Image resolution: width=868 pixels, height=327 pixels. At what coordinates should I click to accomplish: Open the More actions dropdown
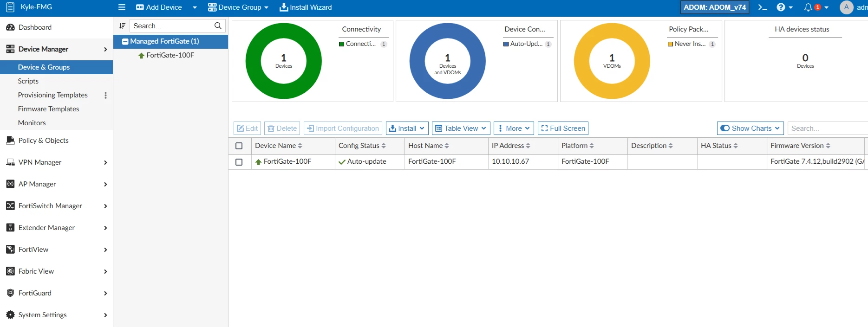[x=514, y=128]
